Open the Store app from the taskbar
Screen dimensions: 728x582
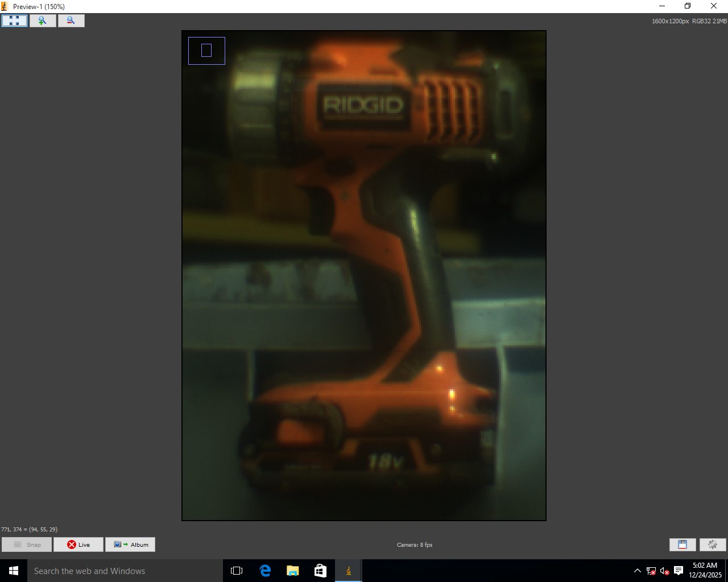[321, 571]
